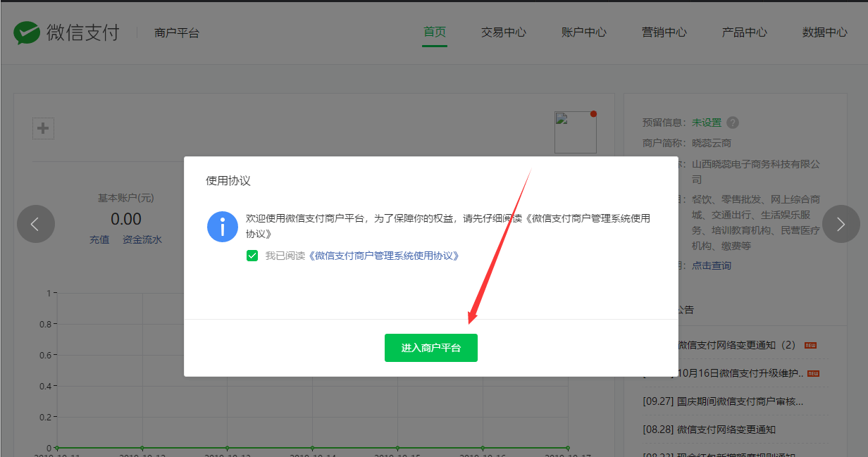Open the 营销中心 menu
Viewport: 868px width, 457px height.
[x=664, y=32]
